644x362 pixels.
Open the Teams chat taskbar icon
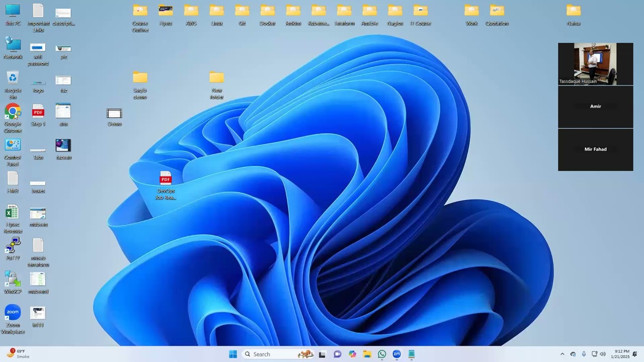pos(338,354)
